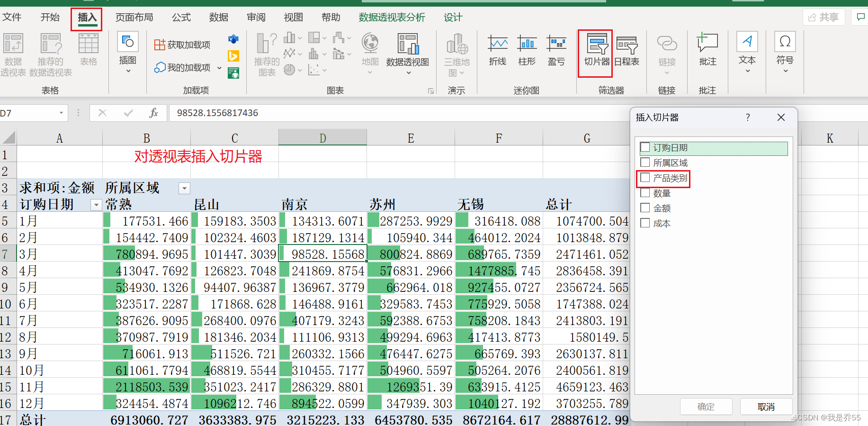Check the 数量 slicer field
This screenshot has width=868, height=426.
coord(645,193)
